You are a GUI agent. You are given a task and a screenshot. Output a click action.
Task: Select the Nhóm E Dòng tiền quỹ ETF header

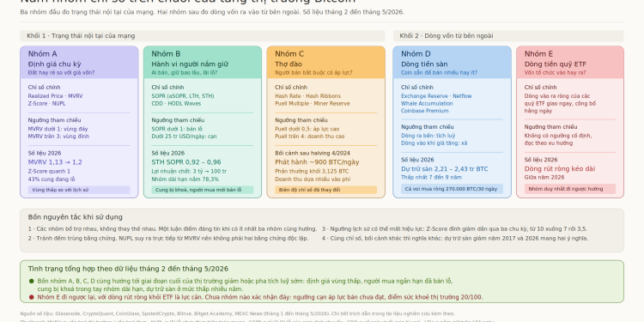click(570, 63)
